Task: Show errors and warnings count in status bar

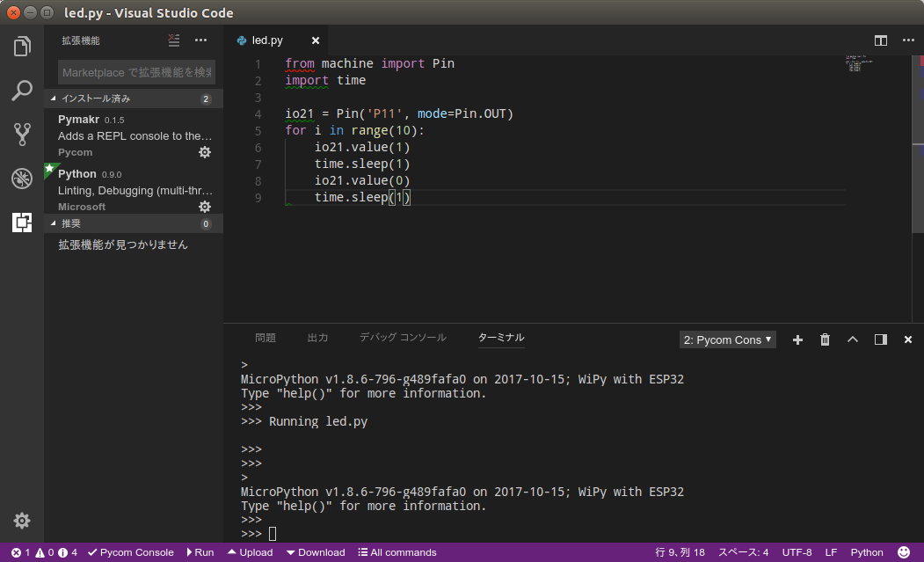Action: click(44, 552)
